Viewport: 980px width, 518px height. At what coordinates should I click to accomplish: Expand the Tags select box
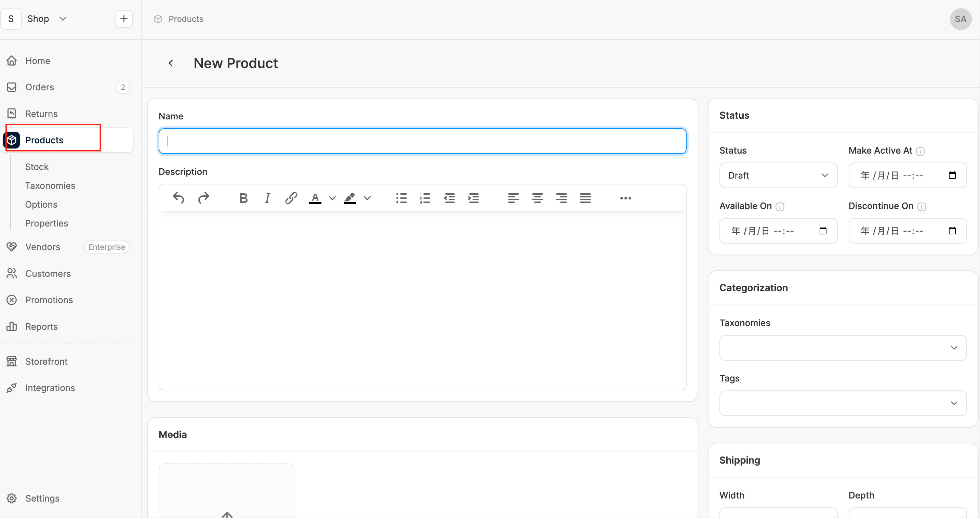(x=843, y=403)
